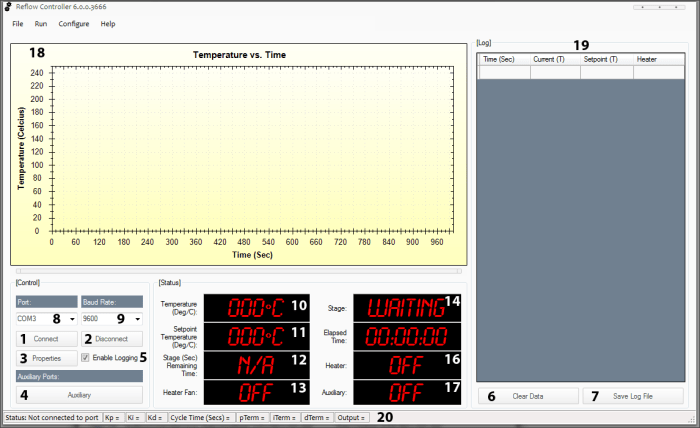Open the Help menu
Viewport: 700px width, 428px height.
pos(108,23)
